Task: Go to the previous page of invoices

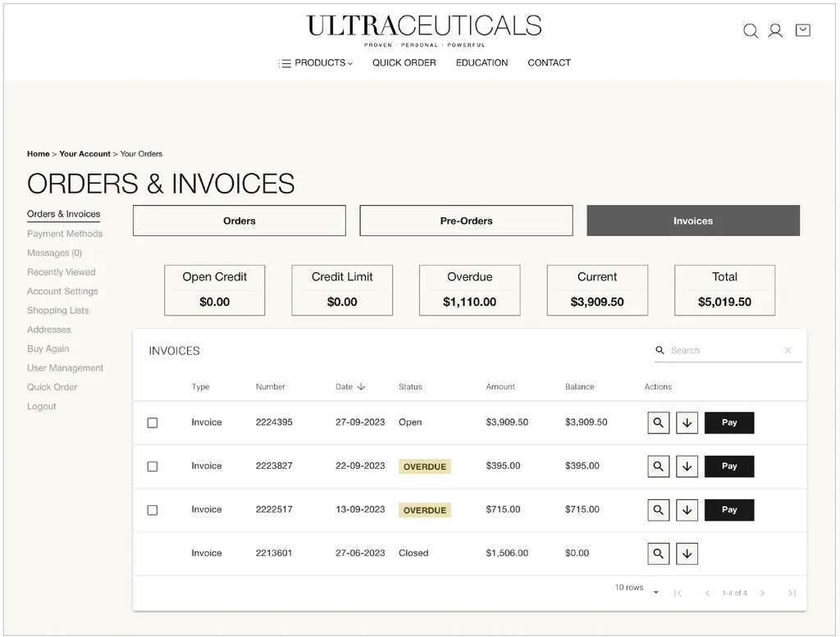Action: point(708,593)
